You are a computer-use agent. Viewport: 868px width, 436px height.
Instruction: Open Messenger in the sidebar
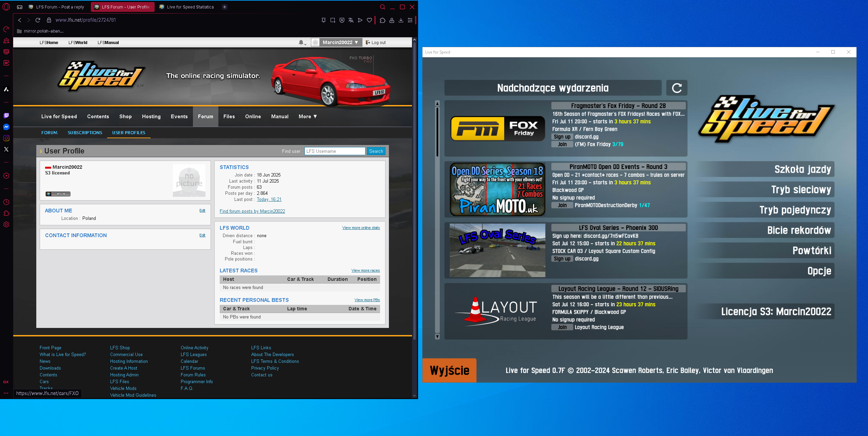[x=6, y=127]
